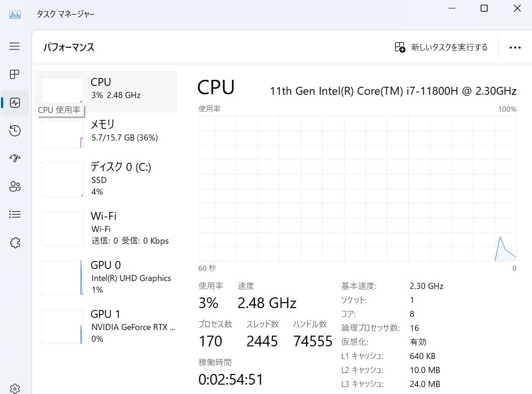
Task: Click inside the CPU usage graph
Action: [x=357, y=189]
